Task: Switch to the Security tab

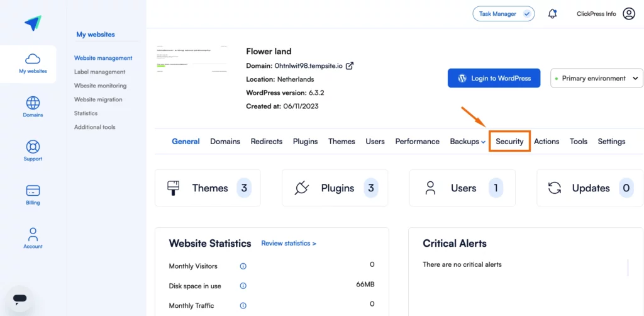Action: point(509,142)
